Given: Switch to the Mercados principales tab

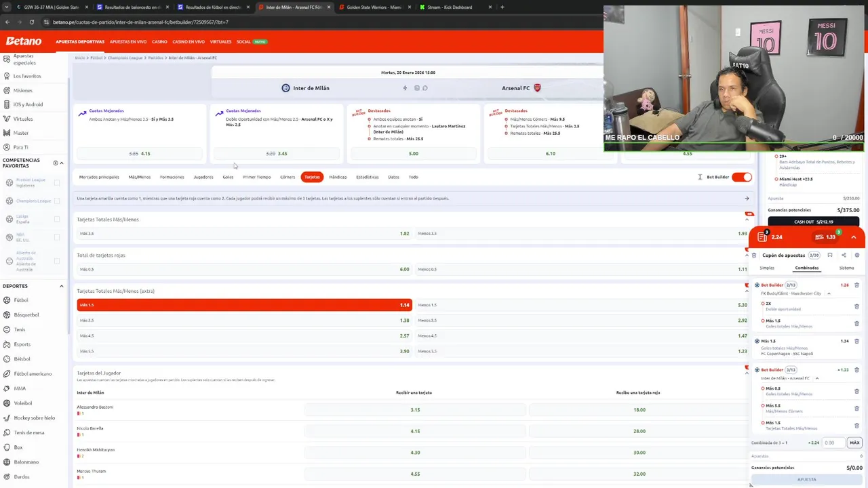Looking at the screenshot, I should click(99, 177).
